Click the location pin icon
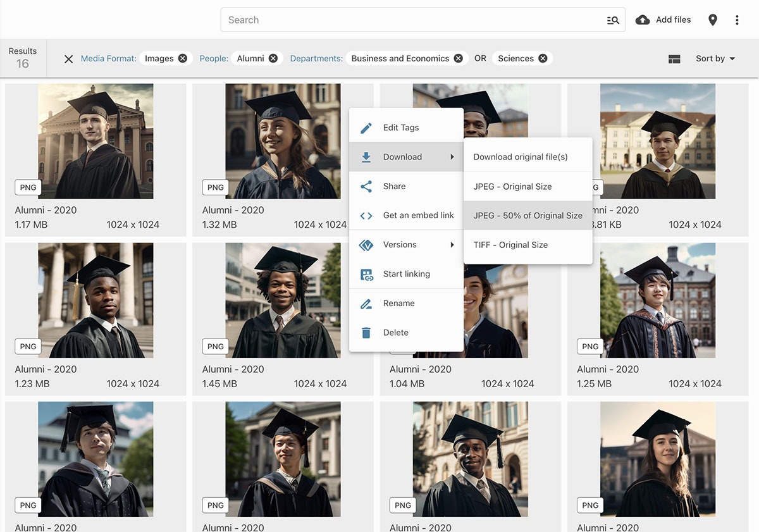Viewport: 759px width, 532px height. [x=713, y=20]
